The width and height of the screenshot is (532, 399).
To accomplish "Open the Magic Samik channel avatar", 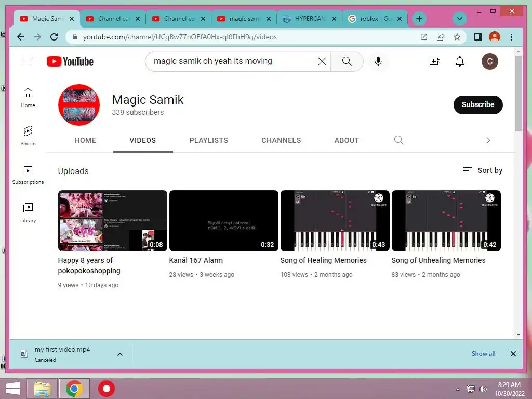I will click(x=79, y=105).
